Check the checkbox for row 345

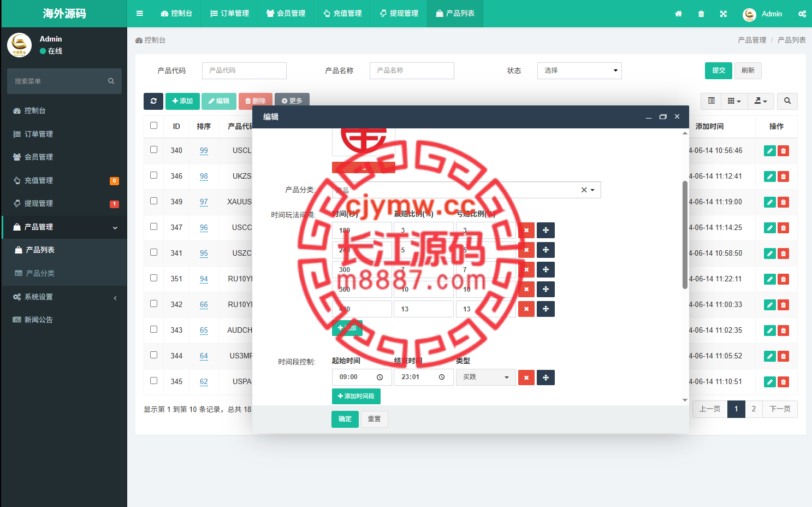pyautogui.click(x=154, y=381)
